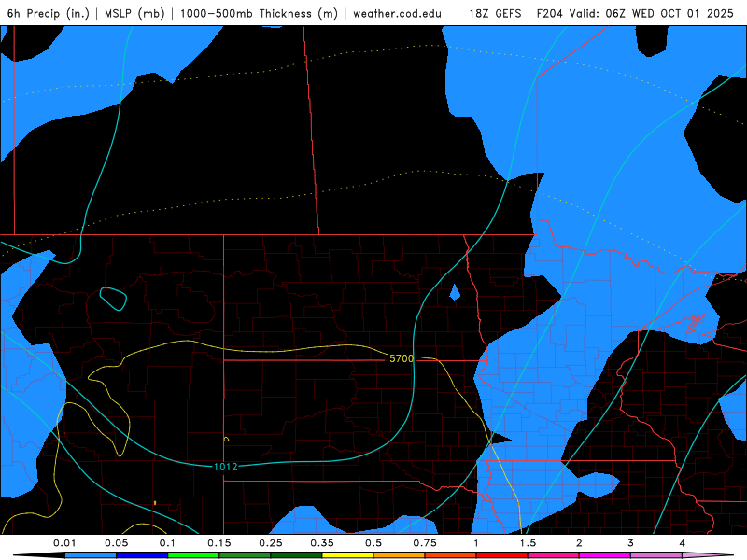The image size is (747, 560).
Task: Pick the magenta 2 inch legend swatch
Action: pos(605,555)
